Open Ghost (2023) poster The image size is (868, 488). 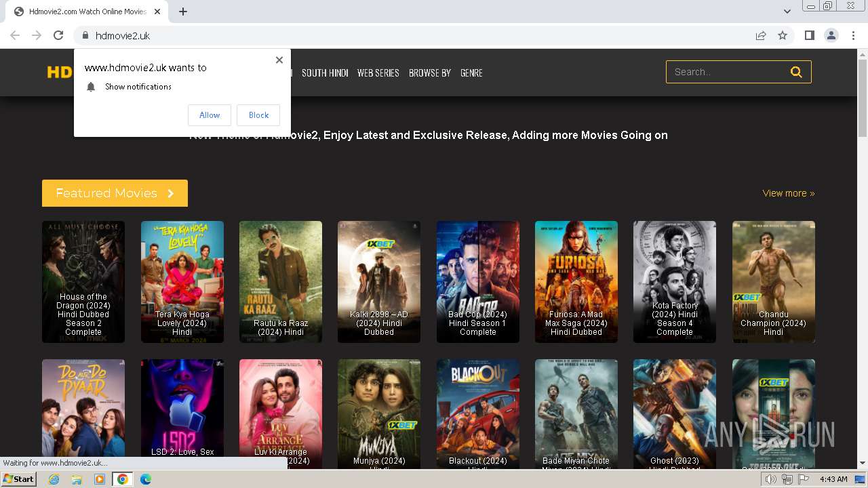tap(675, 413)
